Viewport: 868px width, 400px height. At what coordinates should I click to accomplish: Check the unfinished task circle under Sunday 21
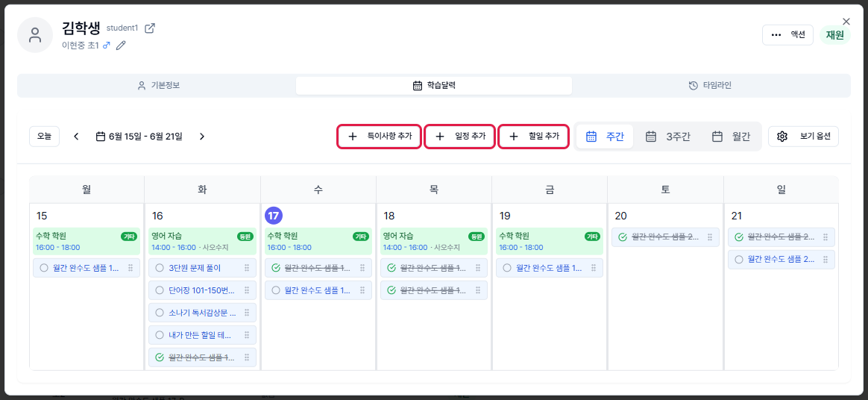[x=738, y=259]
